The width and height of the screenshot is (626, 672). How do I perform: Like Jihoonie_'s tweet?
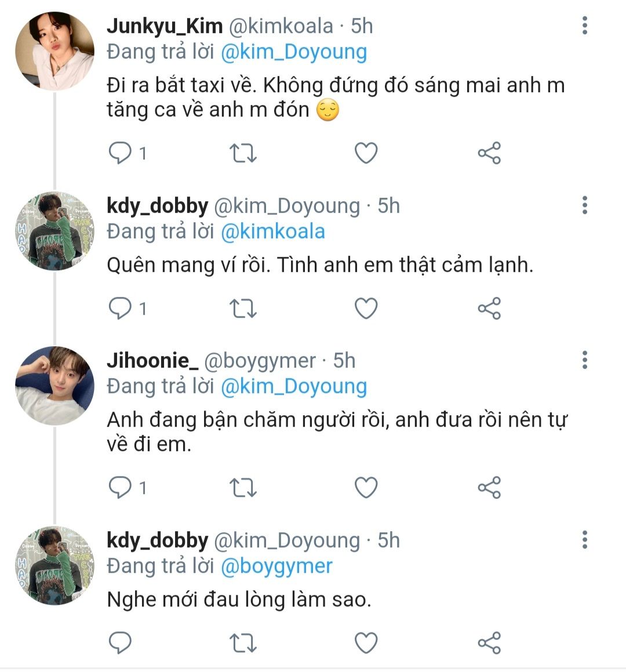click(366, 488)
